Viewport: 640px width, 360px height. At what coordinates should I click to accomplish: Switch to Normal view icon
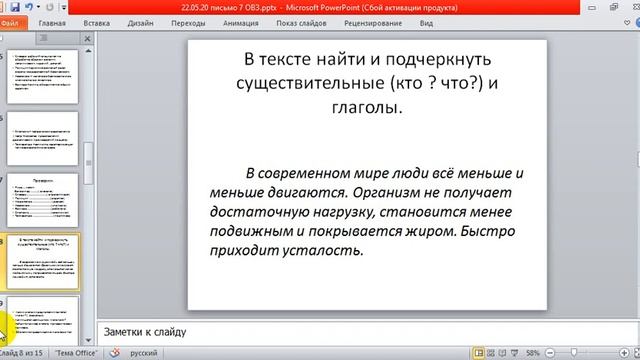pyautogui.click(x=478, y=353)
